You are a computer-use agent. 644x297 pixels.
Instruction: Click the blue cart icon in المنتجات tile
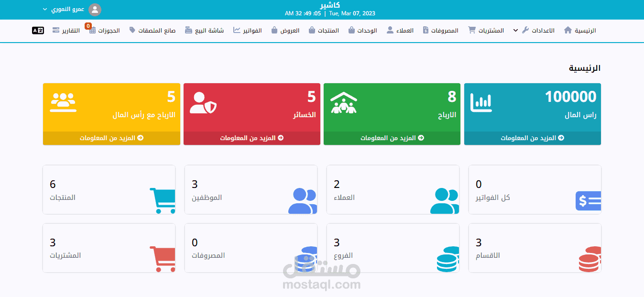point(163,201)
